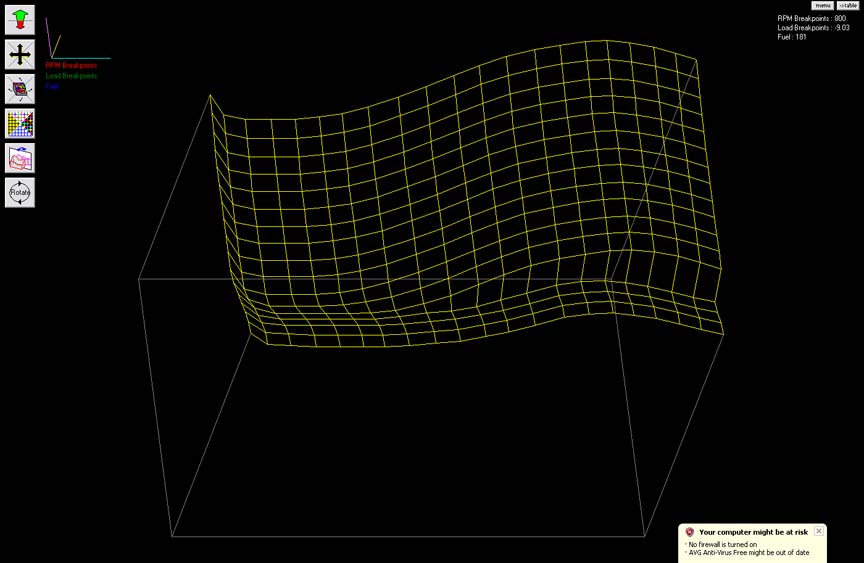Click the RPM Breakpoints 800 readout

tap(811, 18)
